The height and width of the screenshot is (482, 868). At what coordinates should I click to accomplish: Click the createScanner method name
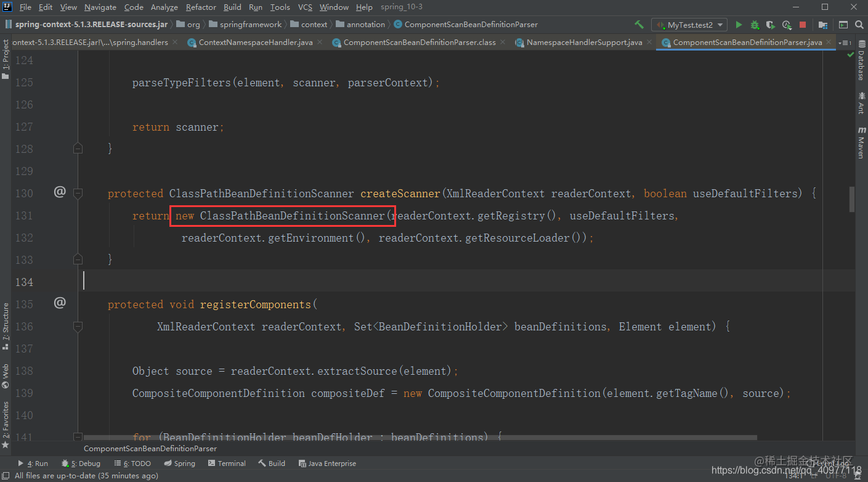(400, 194)
